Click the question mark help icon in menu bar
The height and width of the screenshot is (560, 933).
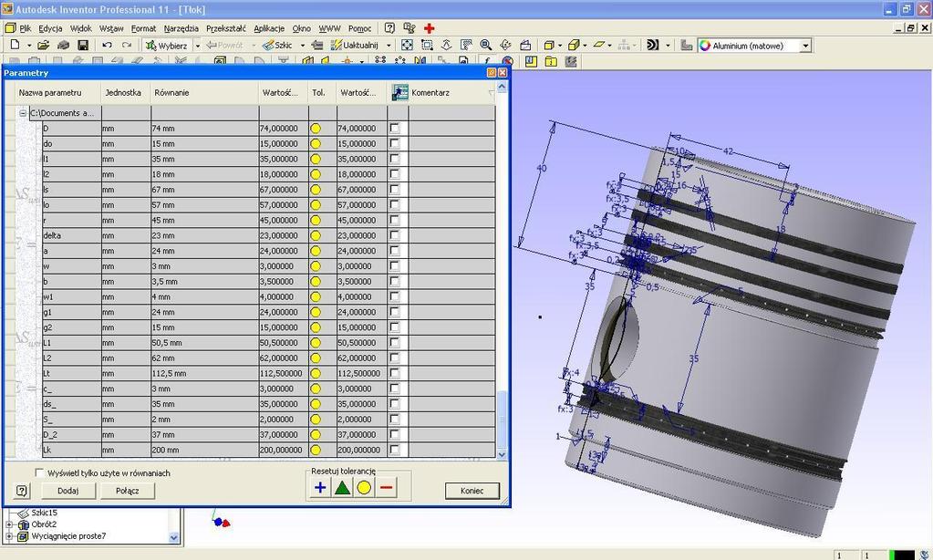[x=389, y=28]
